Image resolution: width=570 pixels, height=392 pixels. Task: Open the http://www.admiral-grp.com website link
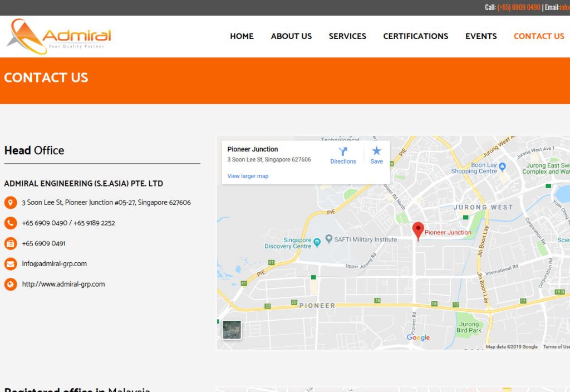(63, 285)
